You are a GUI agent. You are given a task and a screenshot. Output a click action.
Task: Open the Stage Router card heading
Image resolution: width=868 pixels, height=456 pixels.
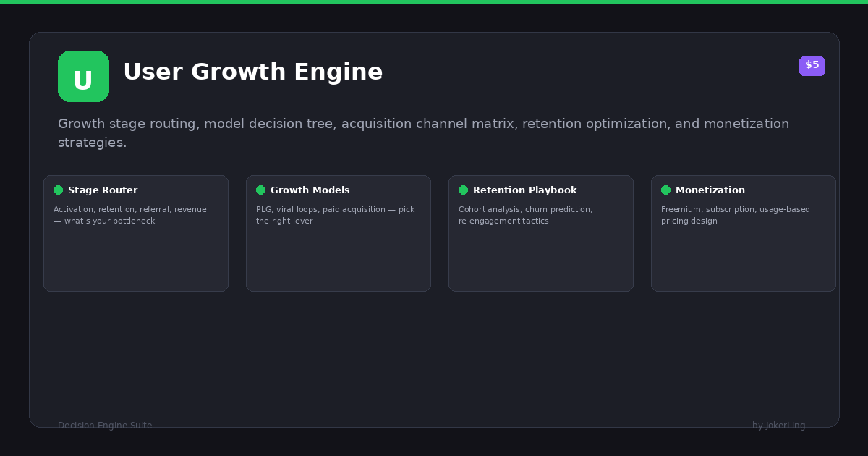coord(103,190)
